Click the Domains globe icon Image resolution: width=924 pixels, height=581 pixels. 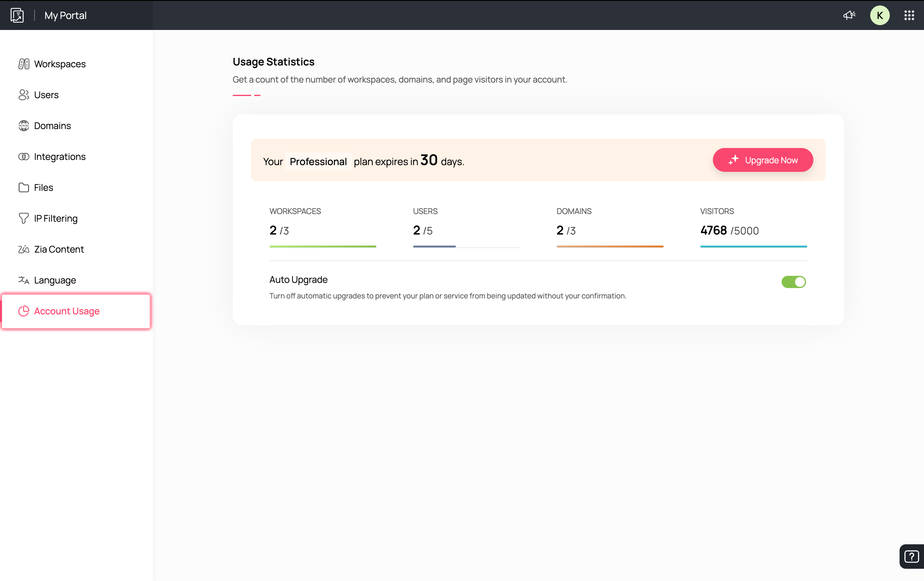pyautogui.click(x=24, y=126)
